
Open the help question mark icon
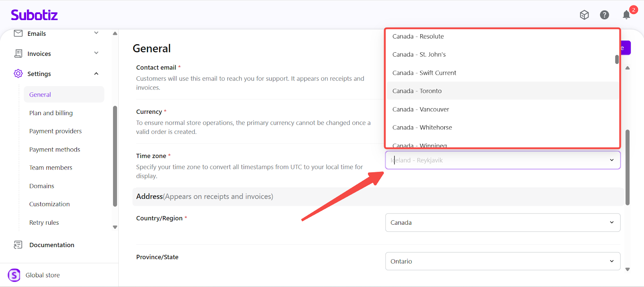(604, 15)
